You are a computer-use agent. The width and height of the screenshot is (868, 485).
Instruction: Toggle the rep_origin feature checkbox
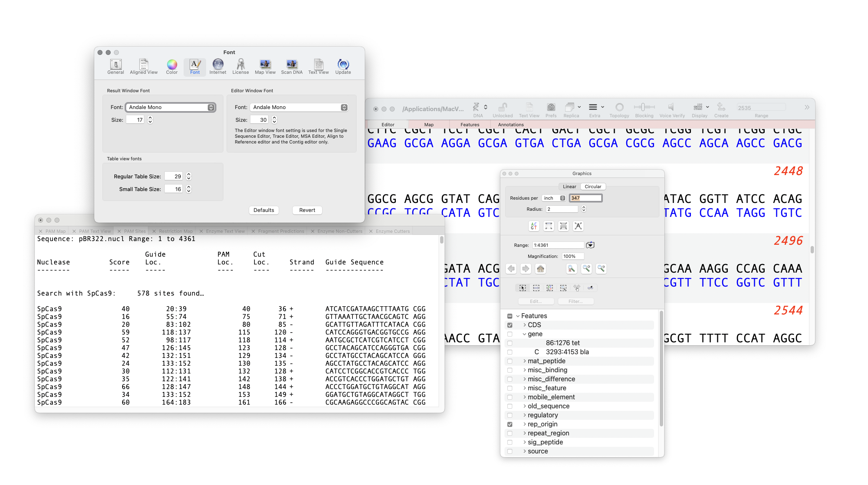[510, 424]
